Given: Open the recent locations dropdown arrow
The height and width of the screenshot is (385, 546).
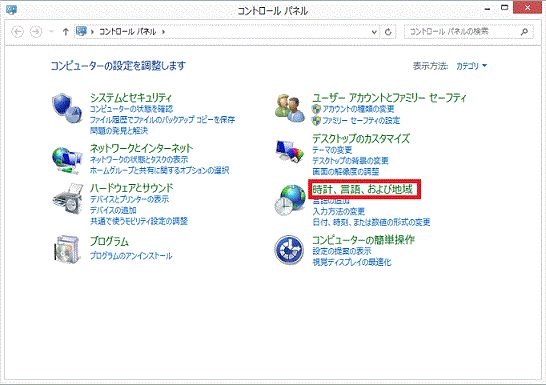Looking at the screenshot, I should [x=52, y=32].
